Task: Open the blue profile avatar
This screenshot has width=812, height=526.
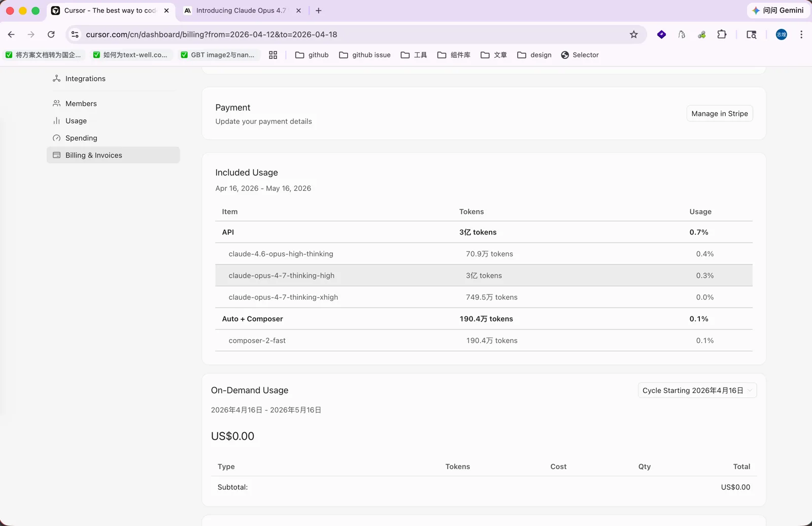Action: (782, 35)
